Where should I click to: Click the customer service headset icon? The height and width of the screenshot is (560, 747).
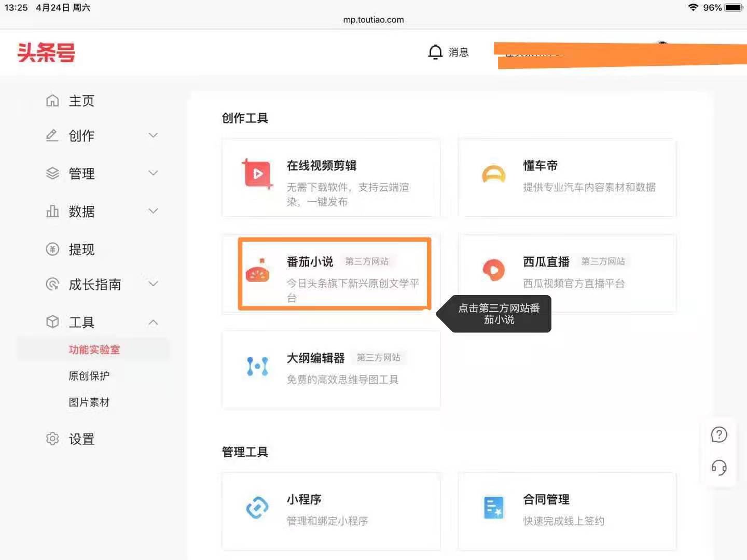tap(718, 468)
